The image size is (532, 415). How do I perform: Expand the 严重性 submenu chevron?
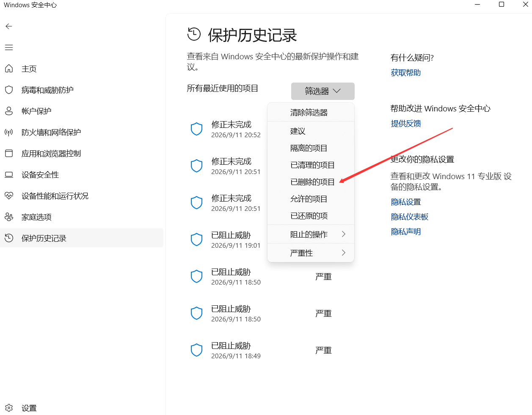click(344, 253)
